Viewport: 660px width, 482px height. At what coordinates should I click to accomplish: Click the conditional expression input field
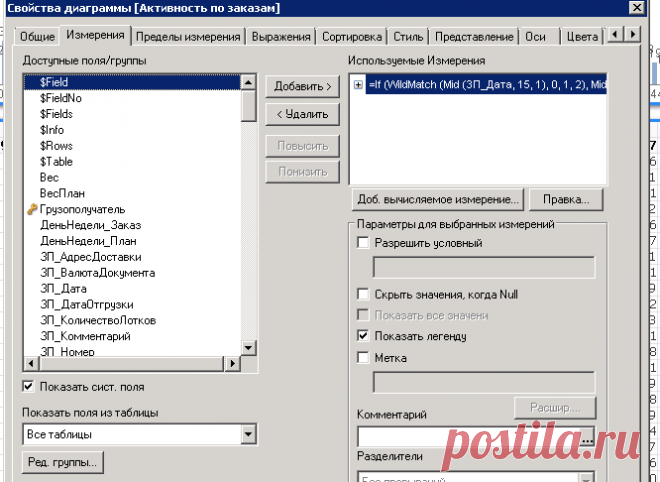point(484,267)
